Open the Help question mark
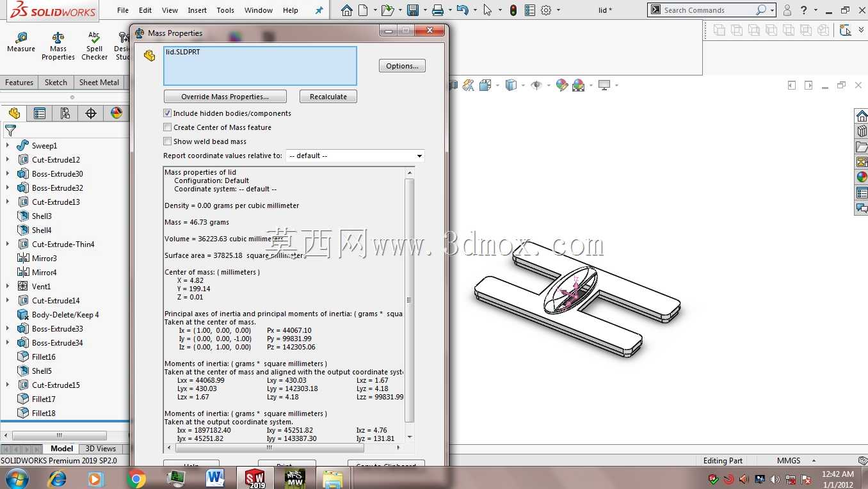 804,10
